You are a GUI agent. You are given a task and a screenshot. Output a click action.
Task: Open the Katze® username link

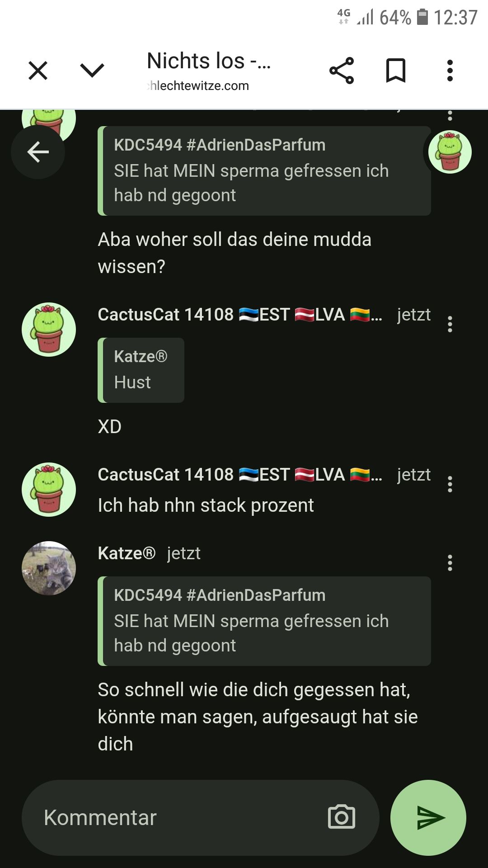click(127, 553)
